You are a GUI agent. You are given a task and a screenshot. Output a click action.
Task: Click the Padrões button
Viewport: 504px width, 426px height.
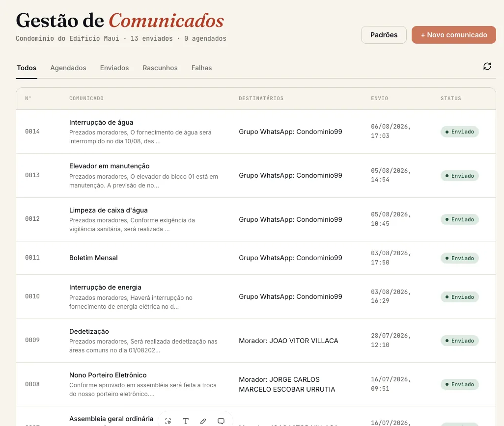click(384, 35)
